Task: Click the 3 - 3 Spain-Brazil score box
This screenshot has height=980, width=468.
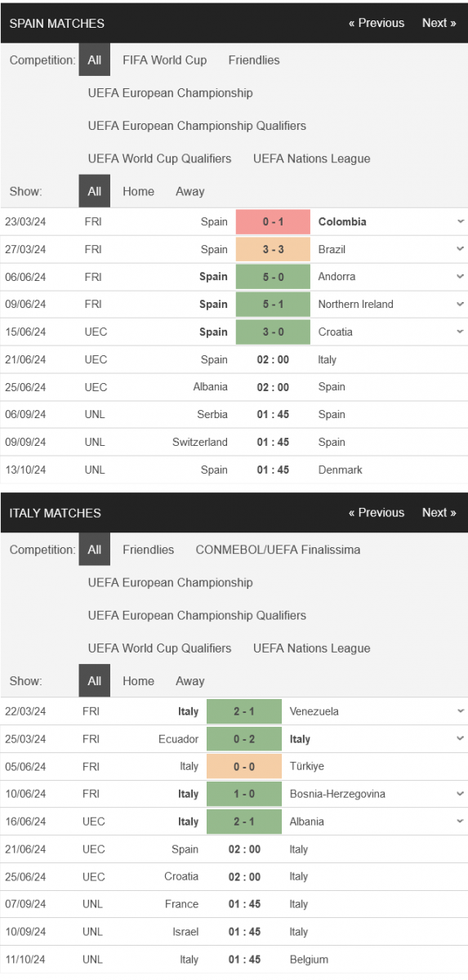Action: [273, 249]
